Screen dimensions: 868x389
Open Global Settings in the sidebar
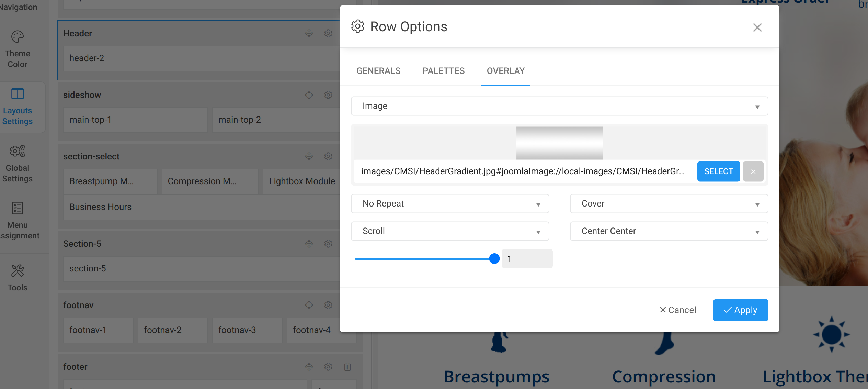pos(18,164)
